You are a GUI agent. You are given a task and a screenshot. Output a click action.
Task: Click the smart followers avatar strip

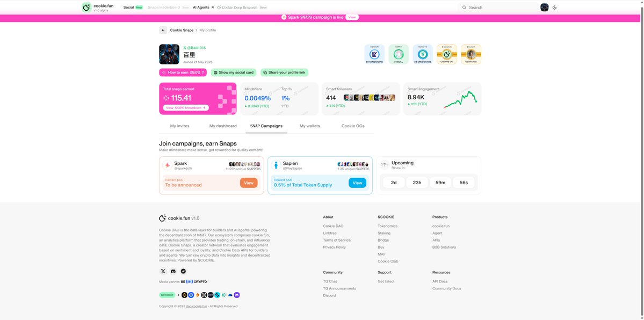click(370, 98)
